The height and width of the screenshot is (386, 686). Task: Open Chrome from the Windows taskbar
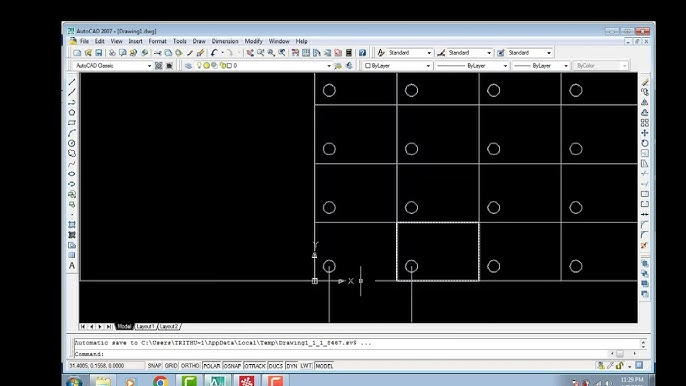(x=160, y=382)
